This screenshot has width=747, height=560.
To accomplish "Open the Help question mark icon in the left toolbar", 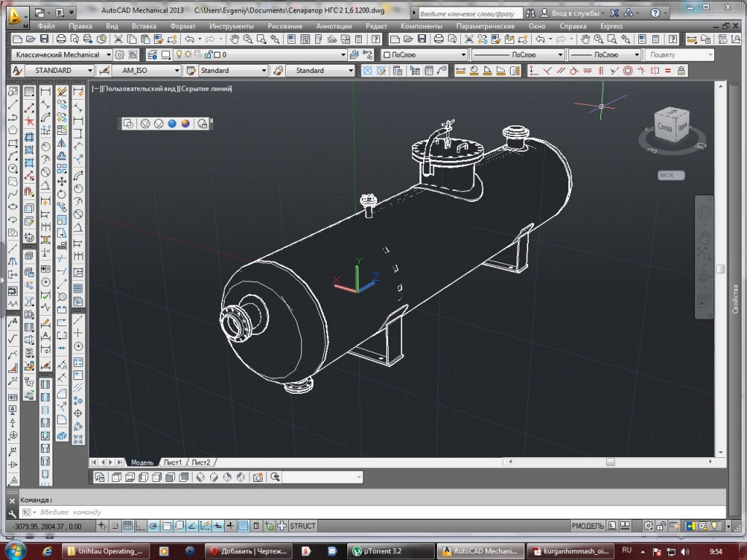I will 376,39.
